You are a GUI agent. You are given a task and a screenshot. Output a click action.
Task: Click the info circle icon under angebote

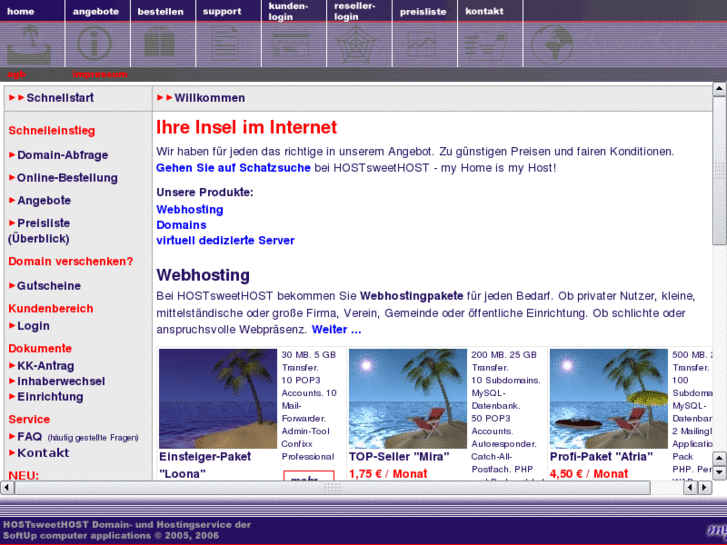point(94,44)
